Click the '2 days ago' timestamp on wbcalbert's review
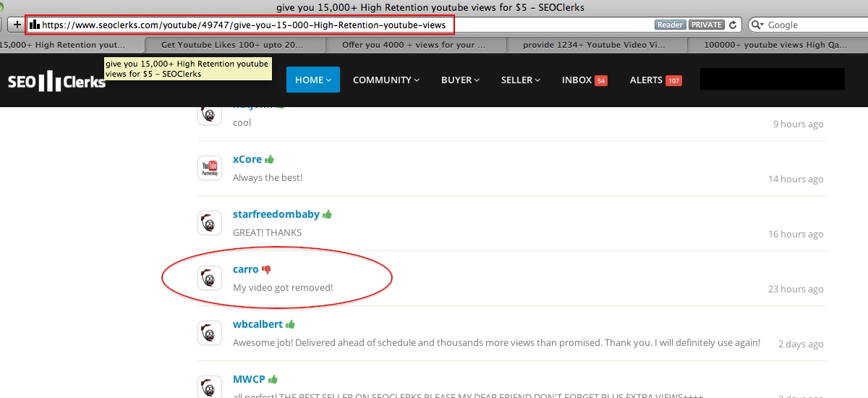The width and height of the screenshot is (868, 398). click(x=801, y=344)
